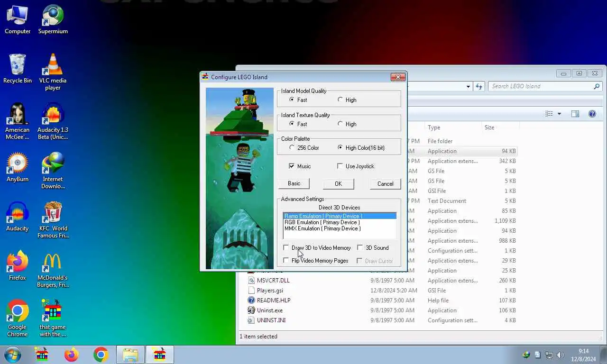
Task: Launch the Firefox desktop shortcut
Action: tap(18, 266)
